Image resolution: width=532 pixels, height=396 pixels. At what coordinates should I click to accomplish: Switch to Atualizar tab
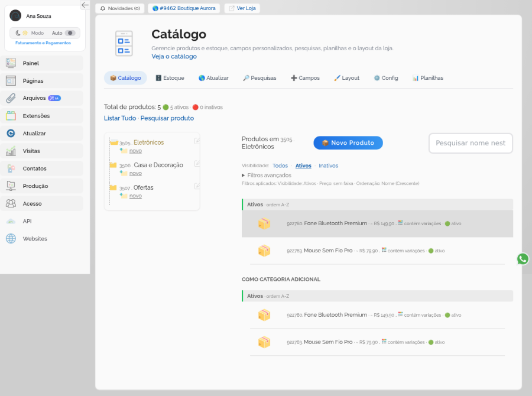coord(213,78)
